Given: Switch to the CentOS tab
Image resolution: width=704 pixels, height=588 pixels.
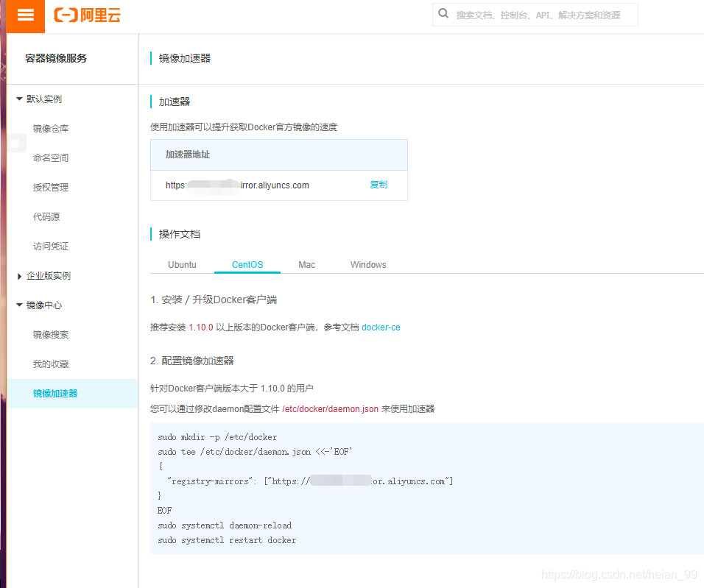Looking at the screenshot, I should click(x=247, y=265).
